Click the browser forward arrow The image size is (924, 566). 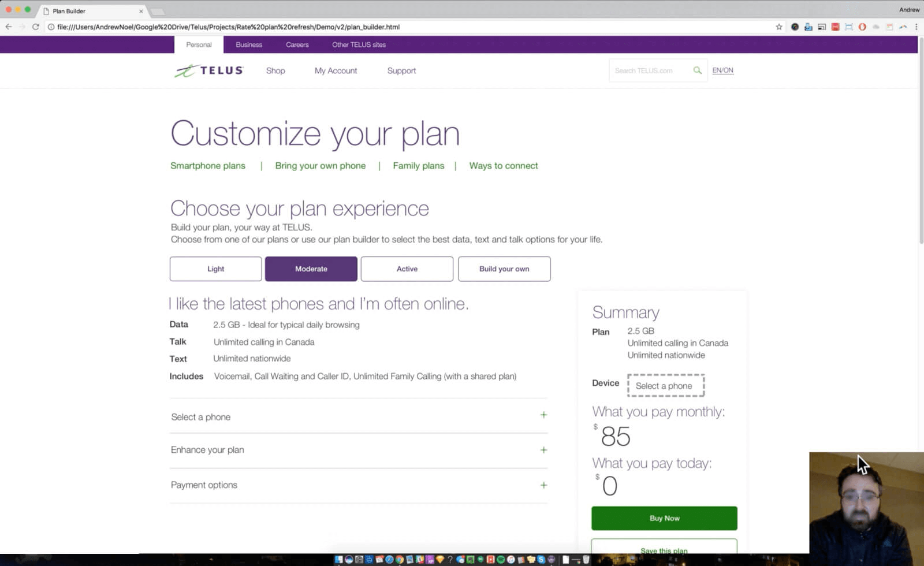(x=22, y=27)
